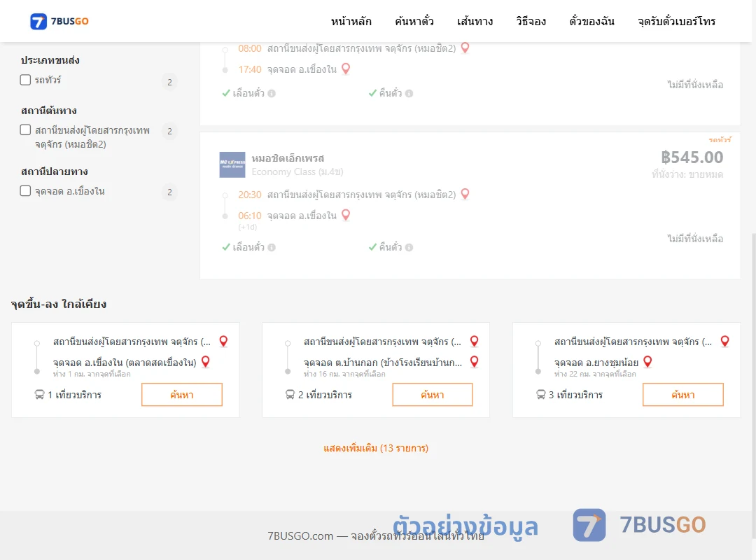Open the วิธีจอง menu item
Screen dimensions: 756x560
(531, 22)
